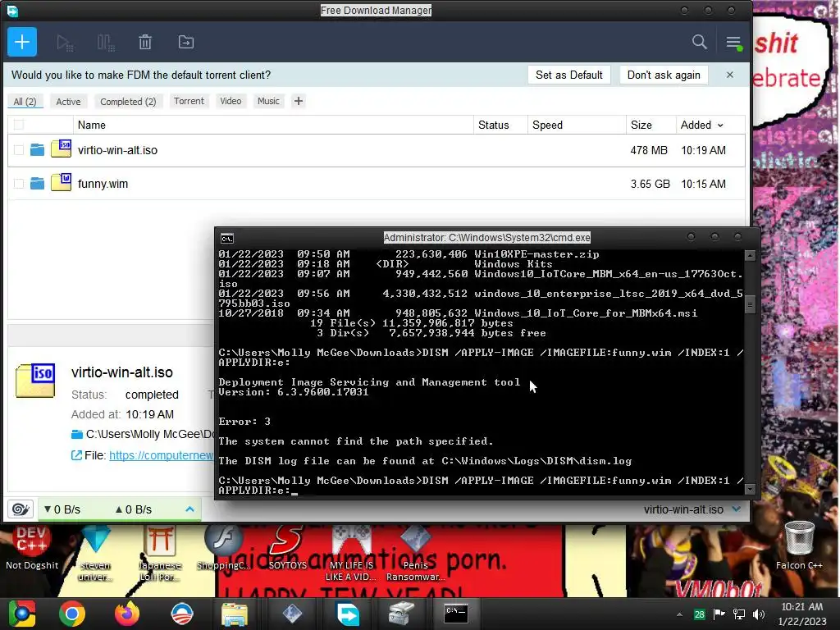Image resolution: width=840 pixels, height=630 pixels.
Task: Open the https://computernew file link
Action: tap(162, 455)
